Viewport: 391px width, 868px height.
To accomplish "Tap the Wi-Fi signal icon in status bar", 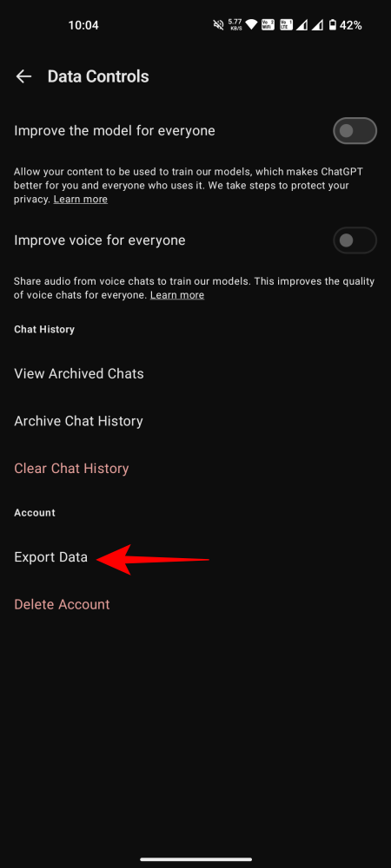I will coord(252,25).
